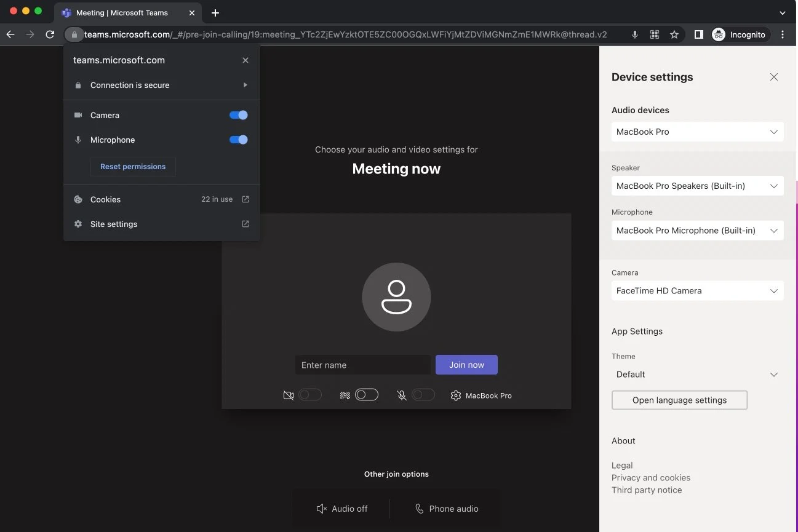
Task: Click the muted microphone icon
Action: [x=402, y=394]
